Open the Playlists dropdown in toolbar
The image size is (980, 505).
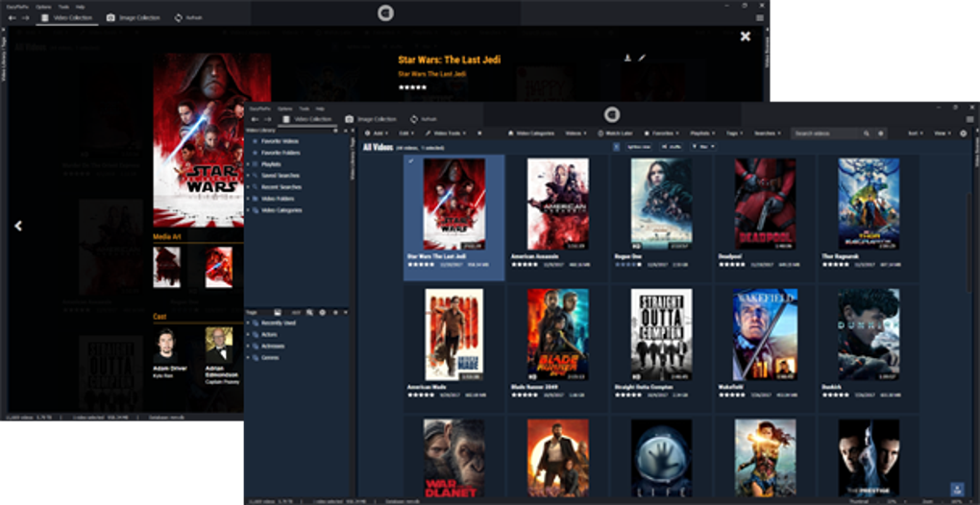pos(703,133)
